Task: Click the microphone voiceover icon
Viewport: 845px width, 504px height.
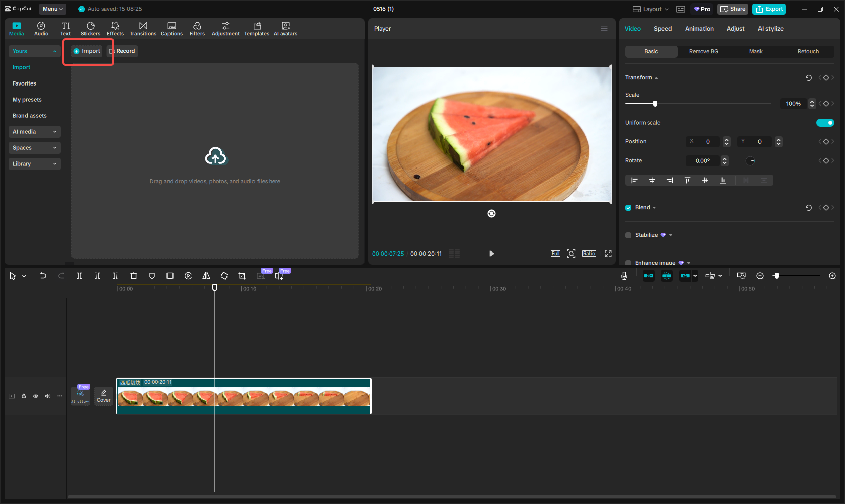Action: click(x=624, y=276)
